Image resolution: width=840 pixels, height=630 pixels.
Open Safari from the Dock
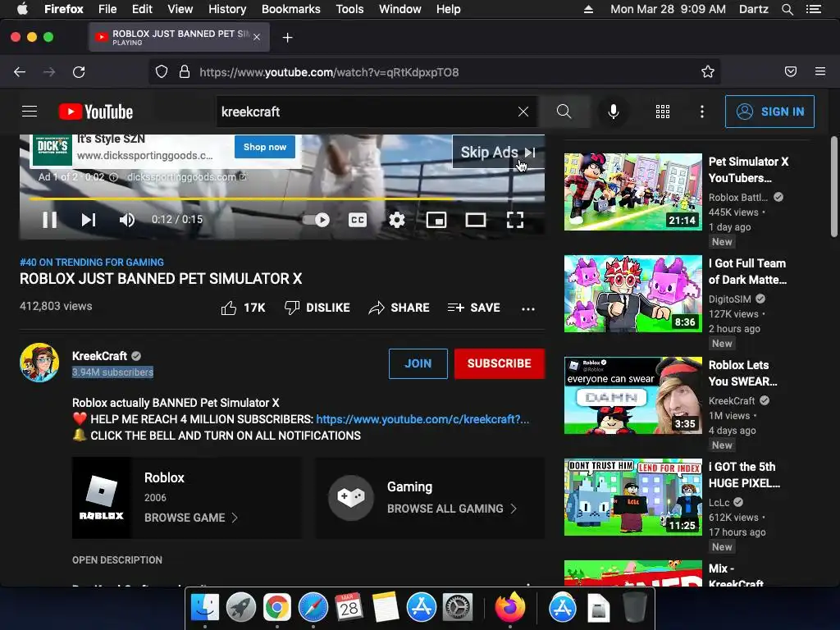[313, 608]
